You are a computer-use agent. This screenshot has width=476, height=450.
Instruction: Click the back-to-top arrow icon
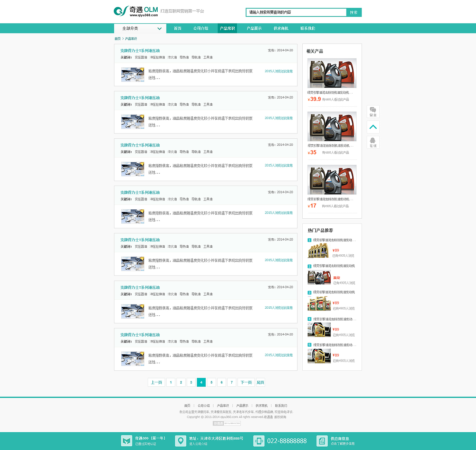tap(373, 127)
